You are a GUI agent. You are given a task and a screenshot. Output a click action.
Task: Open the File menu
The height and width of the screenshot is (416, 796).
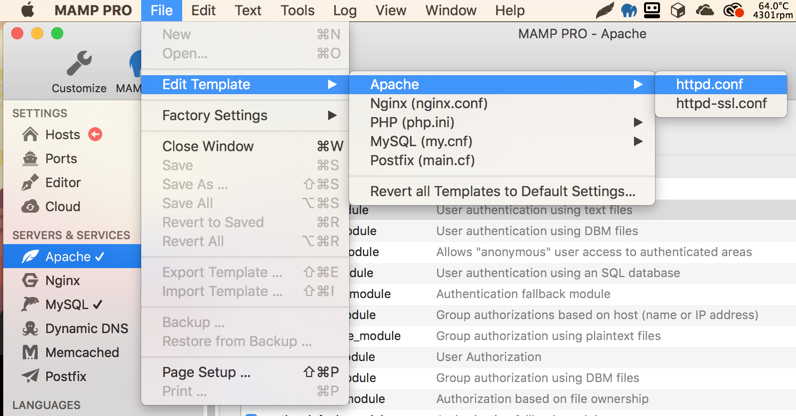click(x=161, y=10)
